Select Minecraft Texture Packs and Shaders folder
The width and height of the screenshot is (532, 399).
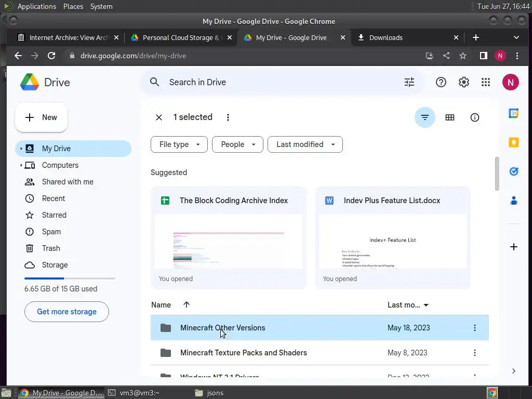[320, 353]
